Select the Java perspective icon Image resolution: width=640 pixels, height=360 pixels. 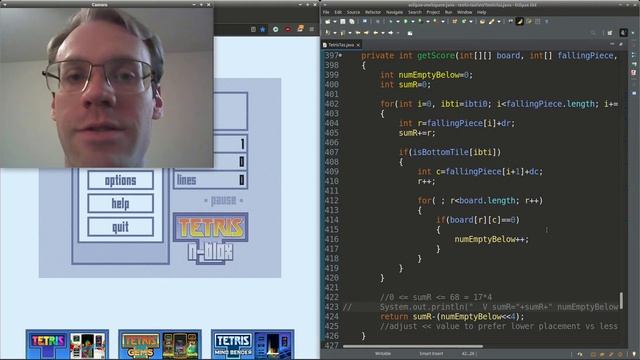coord(623,33)
